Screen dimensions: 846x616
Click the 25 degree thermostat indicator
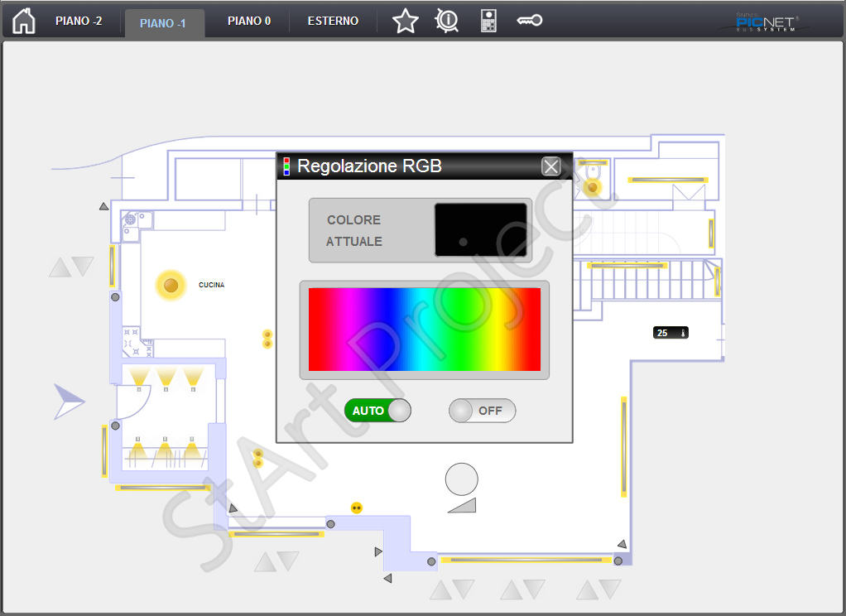point(671,333)
